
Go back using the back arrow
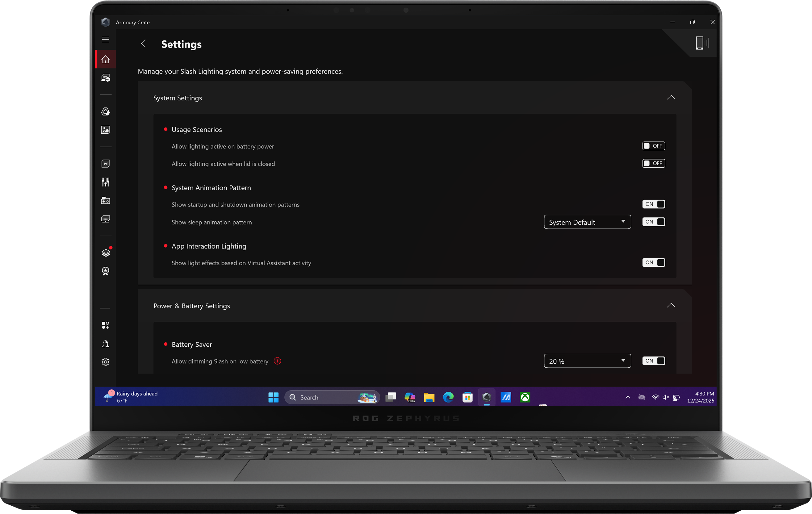point(143,44)
